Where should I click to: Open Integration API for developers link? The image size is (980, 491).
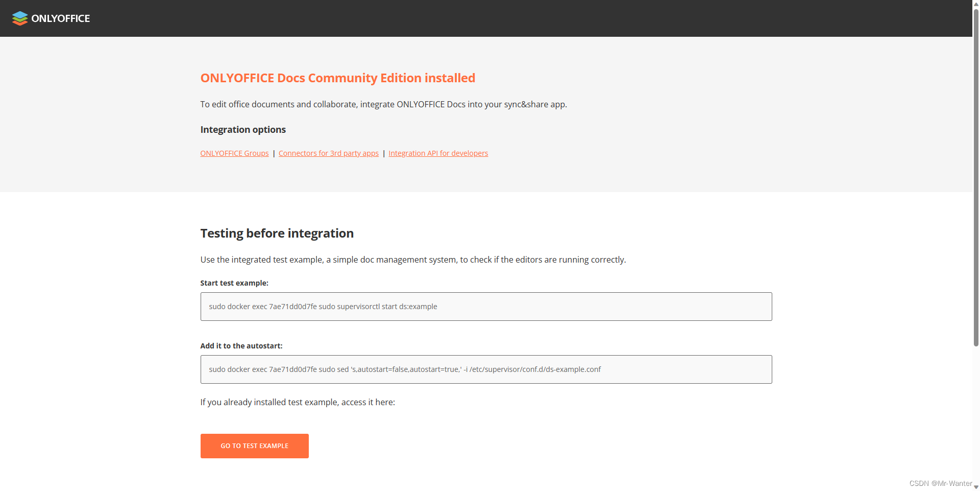coord(438,153)
